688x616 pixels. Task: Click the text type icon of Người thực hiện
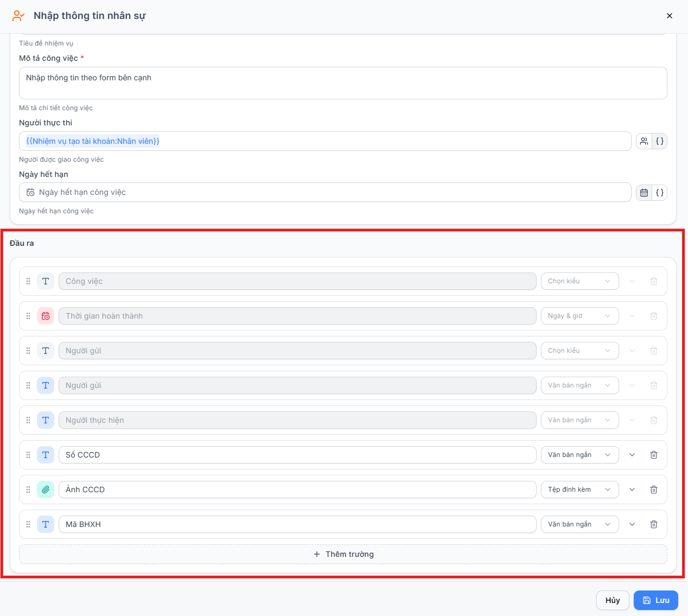46,420
